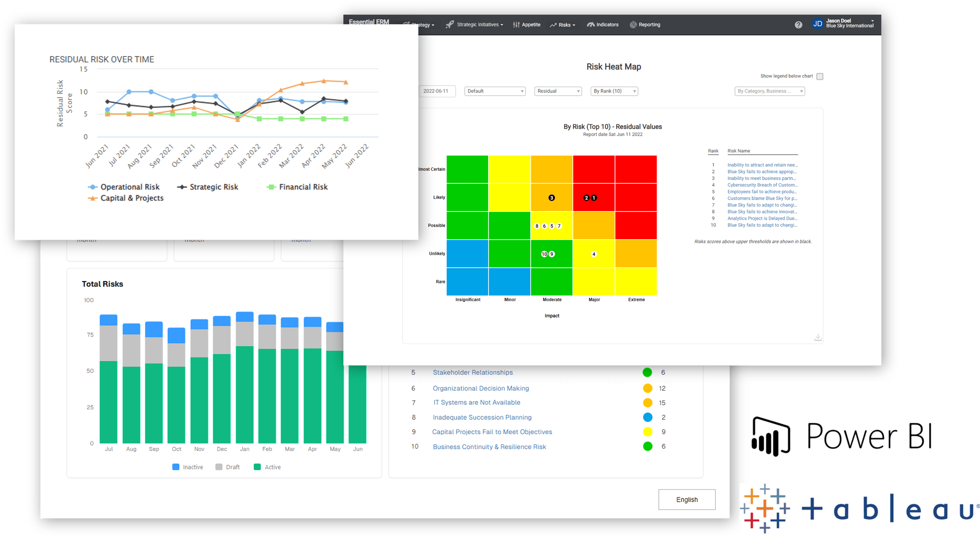The image size is (980, 537).
Task: Open the Residual dropdown
Action: 558,91
